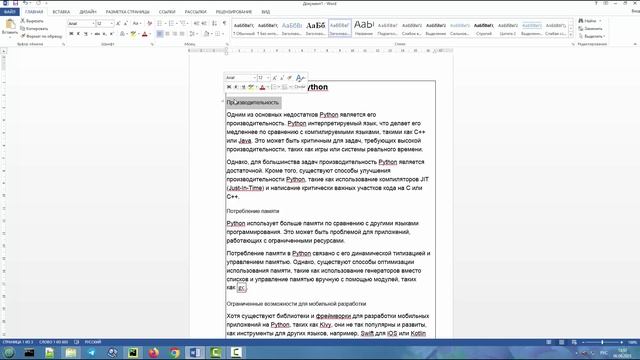640x360 pixels.
Task: Click the Save icon in Quick Access Toolbar
Action: point(16,3)
